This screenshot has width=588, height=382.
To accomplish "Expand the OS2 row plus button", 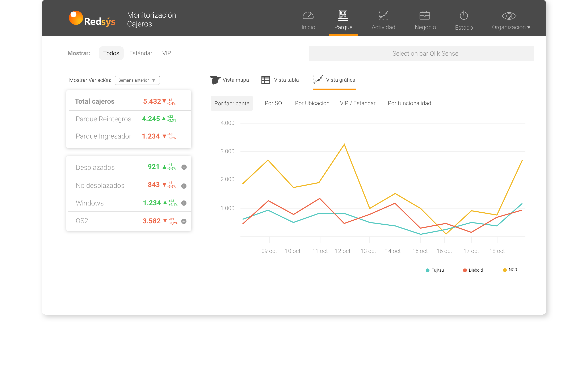I will [x=184, y=221].
